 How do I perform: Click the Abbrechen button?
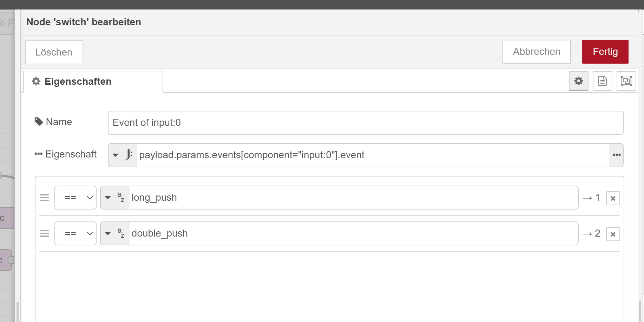pyautogui.click(x=537, y=52)
